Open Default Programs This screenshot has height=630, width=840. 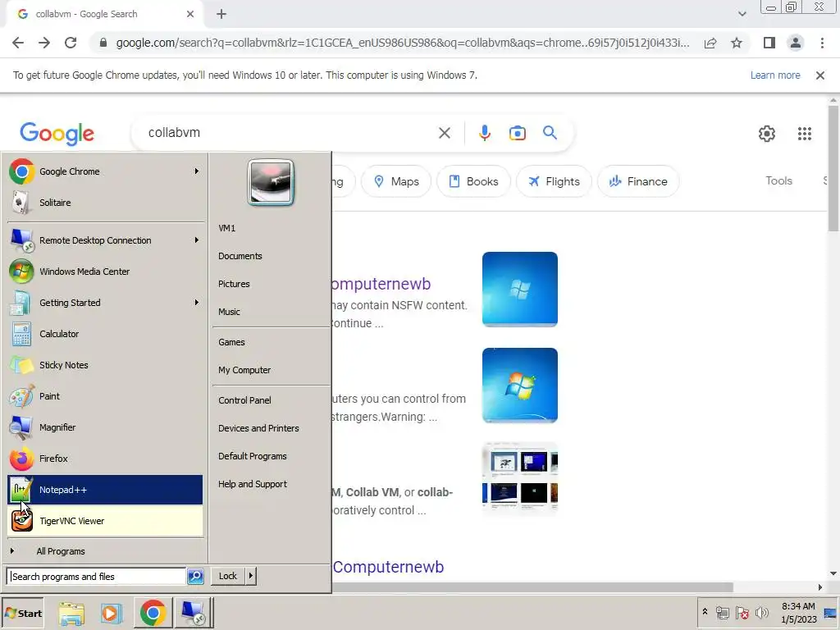(253, 456)
